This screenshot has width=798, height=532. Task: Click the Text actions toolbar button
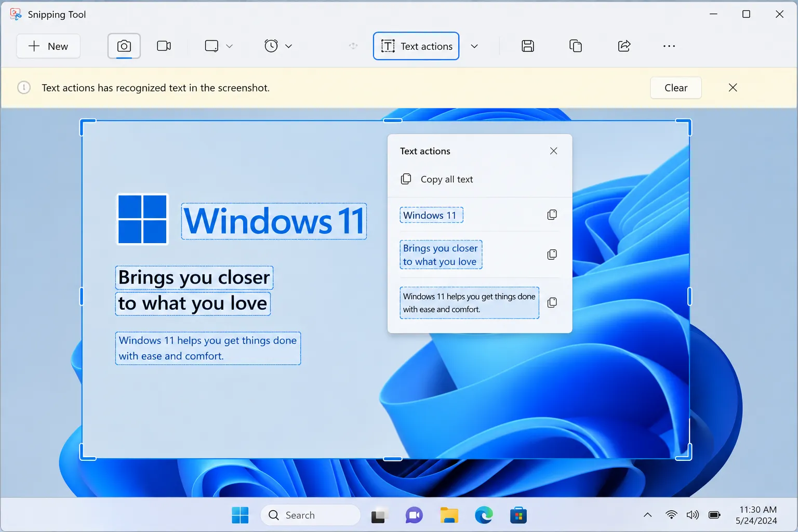click(x=416, y=46)
